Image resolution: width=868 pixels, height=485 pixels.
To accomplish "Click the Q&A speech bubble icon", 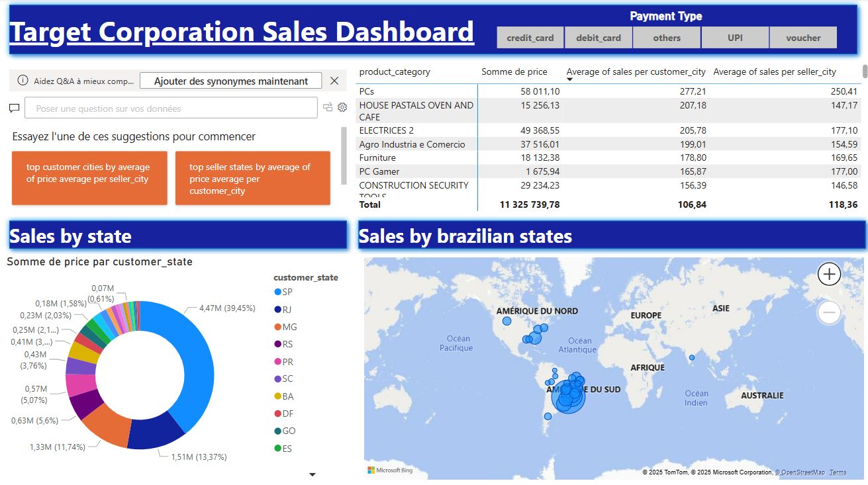I will coord(15,108).
